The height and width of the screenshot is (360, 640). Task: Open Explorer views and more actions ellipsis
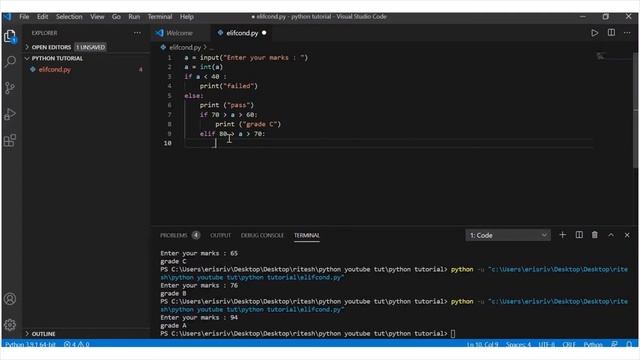point(137,33)
